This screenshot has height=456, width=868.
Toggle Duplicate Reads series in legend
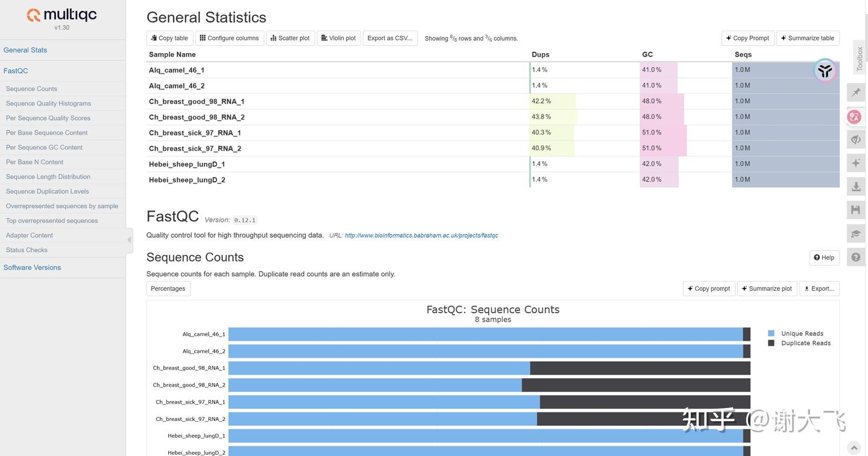[805, 343]
